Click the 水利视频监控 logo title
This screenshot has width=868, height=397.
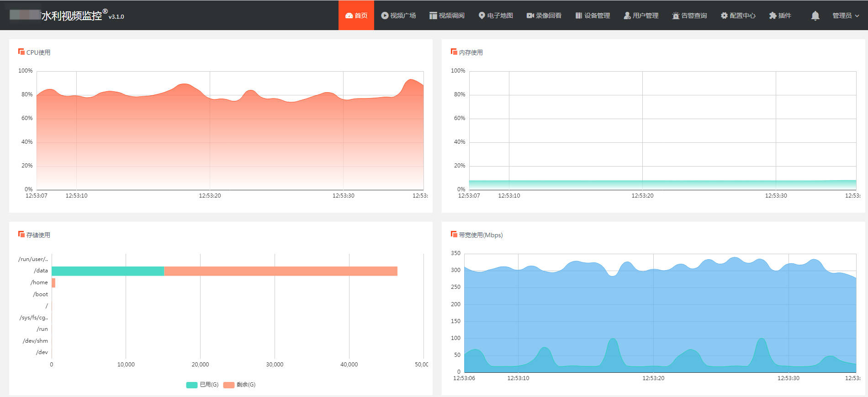point(72,16)
